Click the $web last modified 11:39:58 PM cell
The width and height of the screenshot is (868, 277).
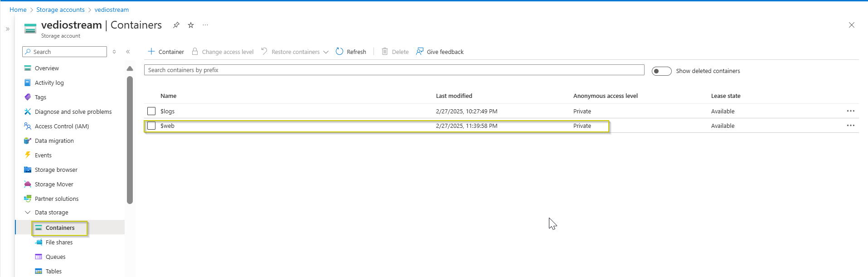coord(466,126)
